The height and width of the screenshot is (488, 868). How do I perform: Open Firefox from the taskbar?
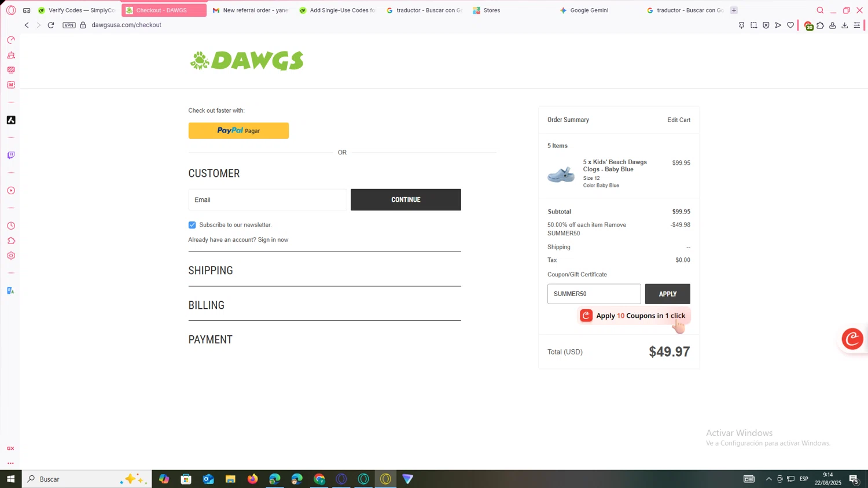coord(252,479)
